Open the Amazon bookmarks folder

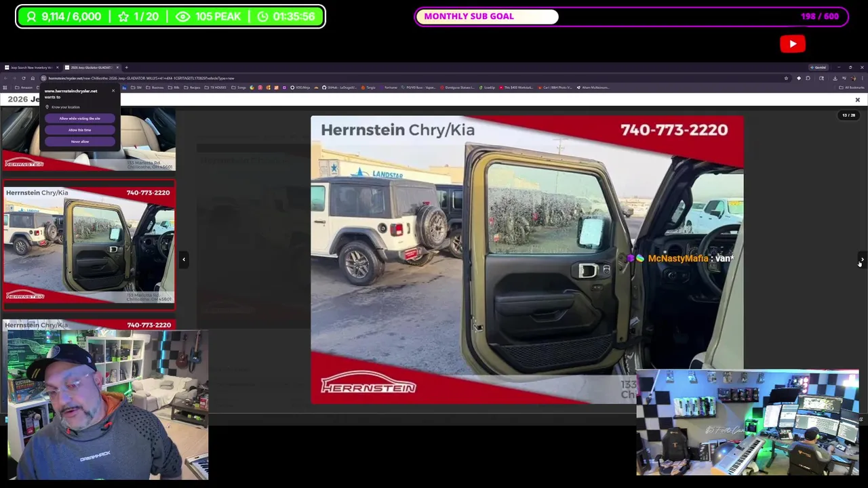(x=24, y=87)
